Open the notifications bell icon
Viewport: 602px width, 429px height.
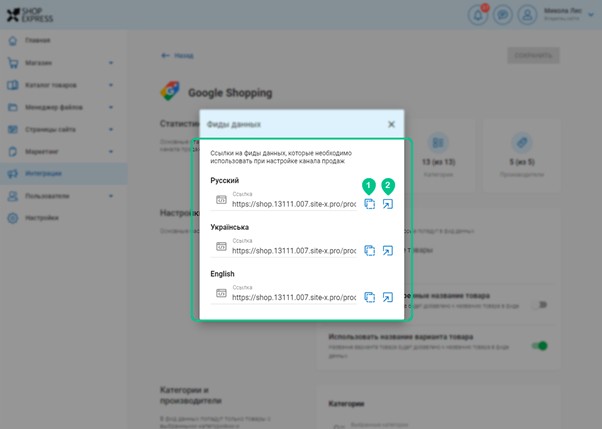click(477, 15)
